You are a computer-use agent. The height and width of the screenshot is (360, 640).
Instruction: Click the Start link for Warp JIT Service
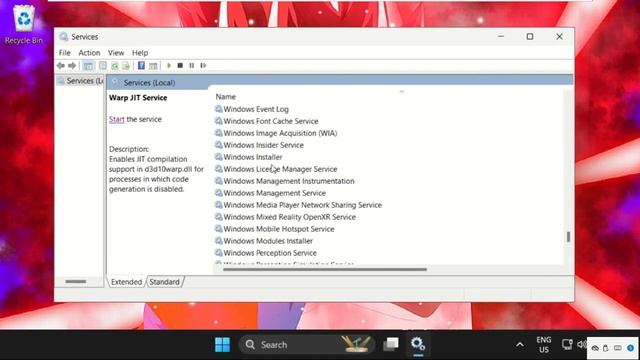click(116, 119)
